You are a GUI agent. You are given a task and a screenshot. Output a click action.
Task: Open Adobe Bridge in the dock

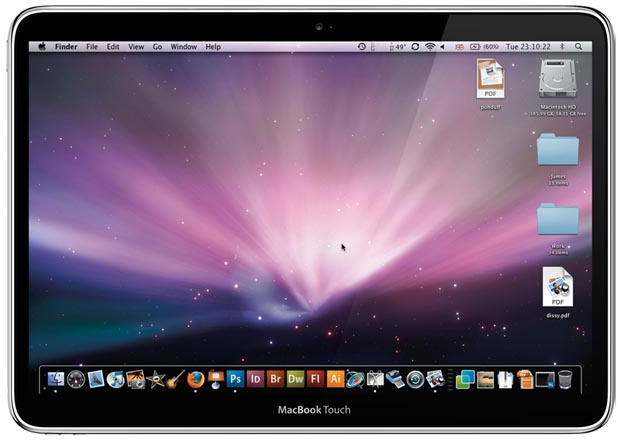pyautogui.click(x=275, y=379)
